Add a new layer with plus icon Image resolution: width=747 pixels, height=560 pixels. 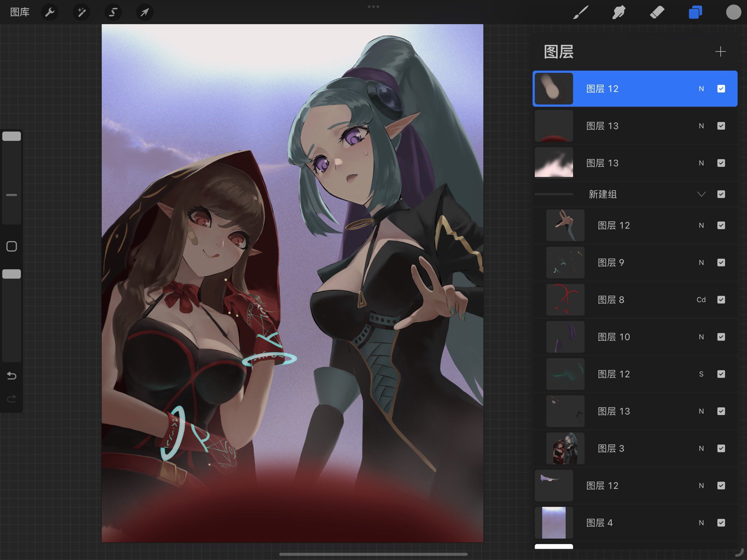point(720,51)
